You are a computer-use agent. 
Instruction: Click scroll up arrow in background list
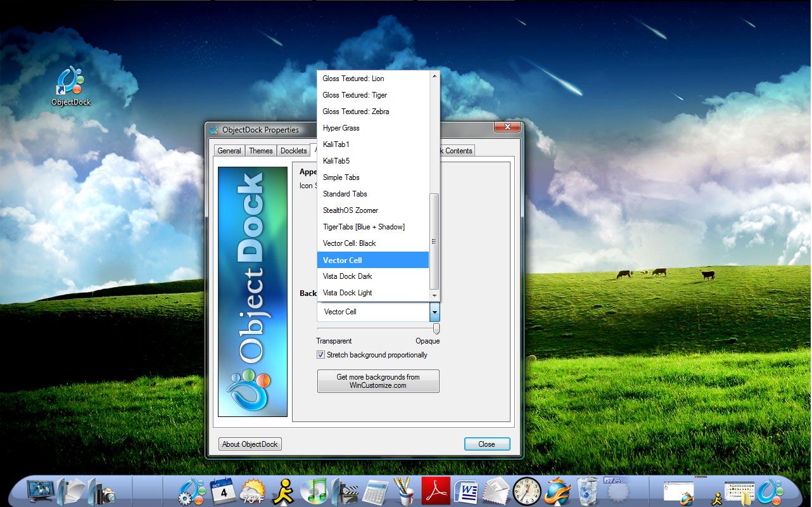click(x=435, y=77)
